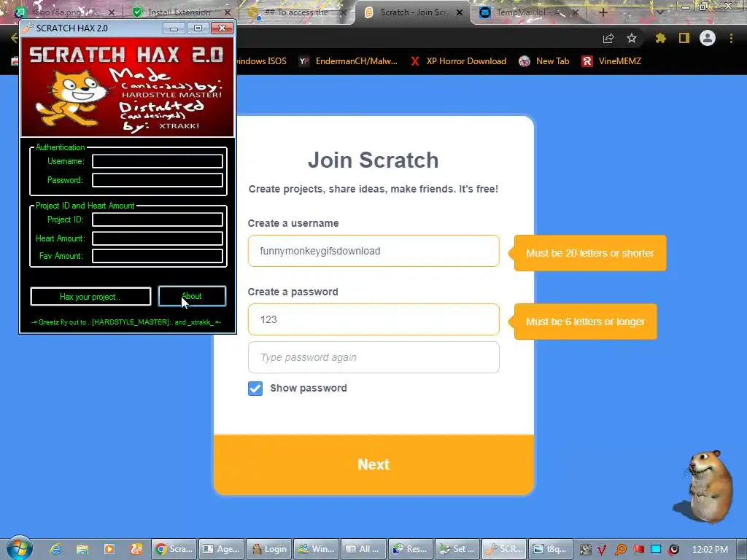Click the 'Must be 20 letters or shorter' tooltip
747x560 pixels.
pyautogui.click(x=589, y=253)
